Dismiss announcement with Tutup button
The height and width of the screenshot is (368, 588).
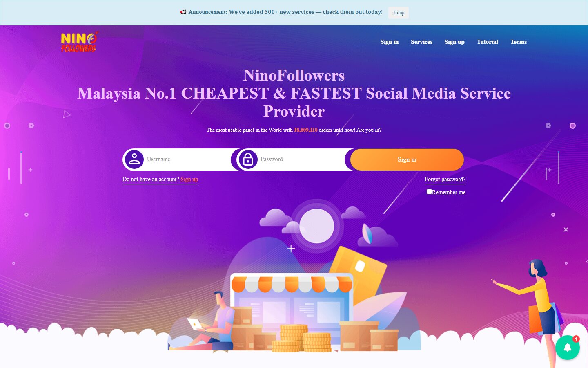(x=399, y=13)
